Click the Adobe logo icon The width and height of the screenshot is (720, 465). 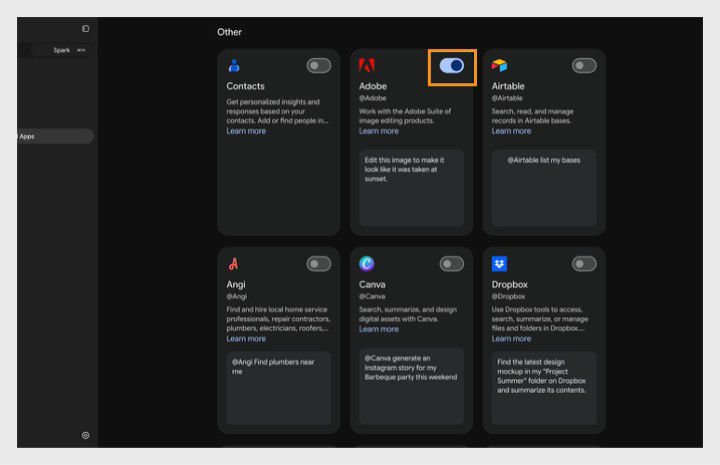tap(366, 66)
